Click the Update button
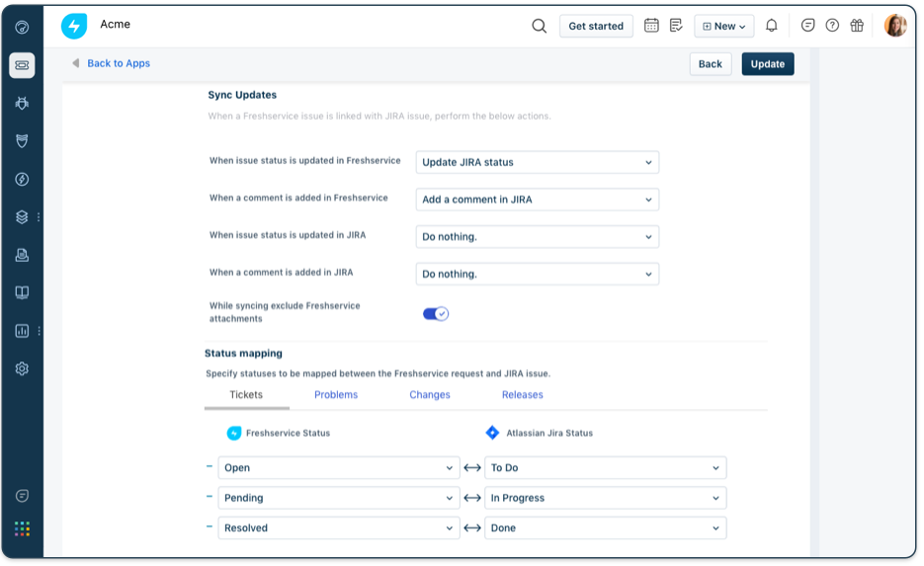This screenshot has height=566, width=924. [x=767, y=64]
